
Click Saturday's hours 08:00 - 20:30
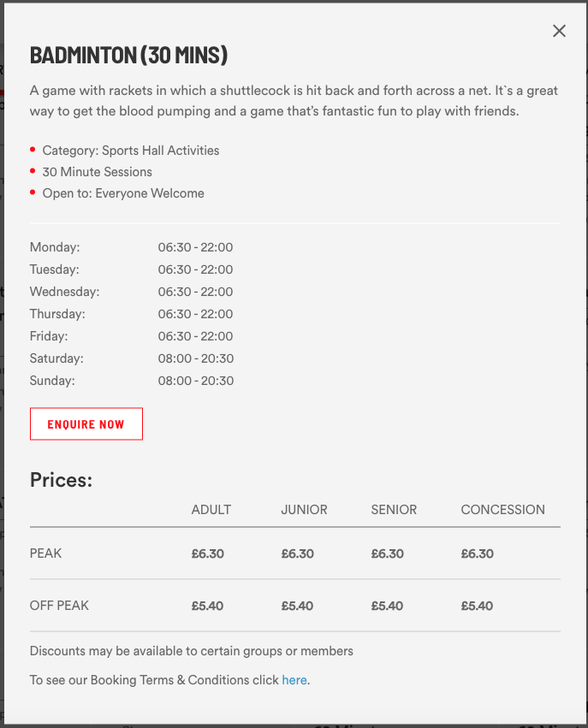coord(195,358)
